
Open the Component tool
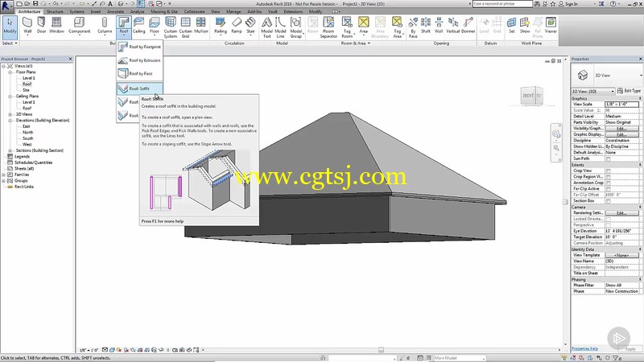coord(79,26)
